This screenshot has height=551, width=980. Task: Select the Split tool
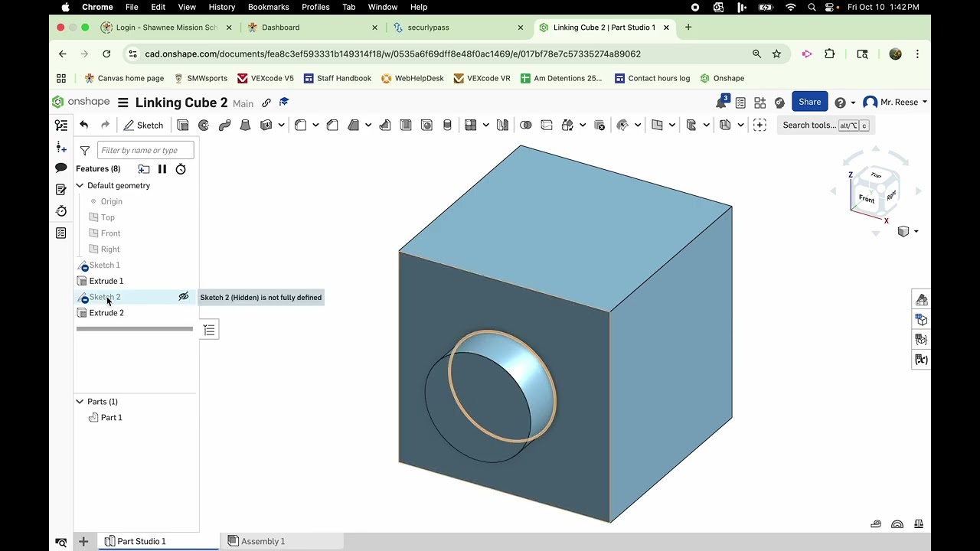(547, 125)
